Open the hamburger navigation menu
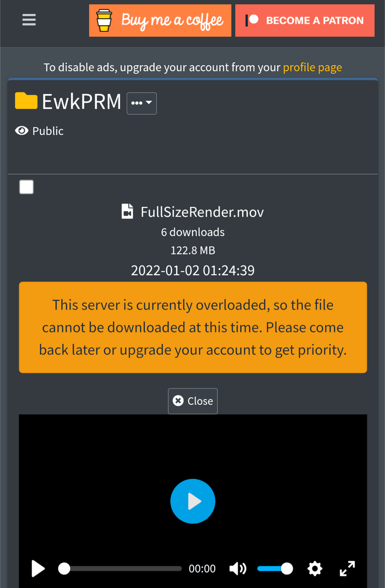Image resolution: width=385 pixels, height=588 pixels. click(29, 20)
